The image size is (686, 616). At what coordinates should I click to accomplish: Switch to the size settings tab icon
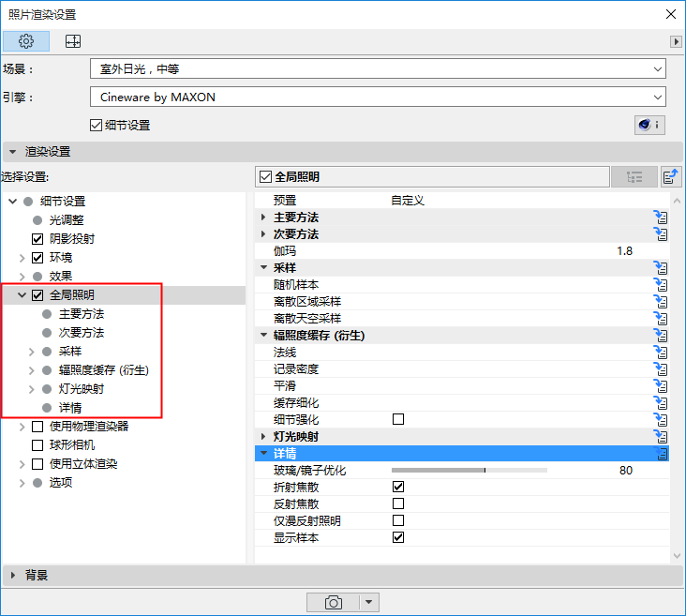point(72,41)
